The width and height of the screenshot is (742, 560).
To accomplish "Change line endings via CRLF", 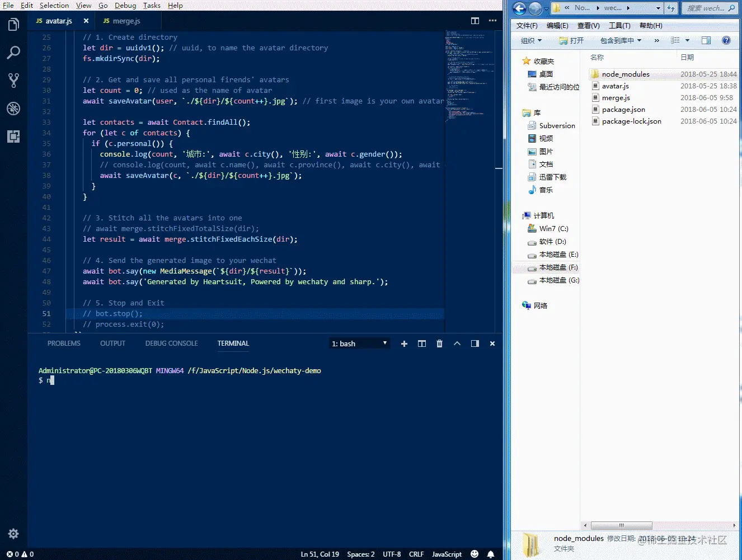I will [416, 554].
